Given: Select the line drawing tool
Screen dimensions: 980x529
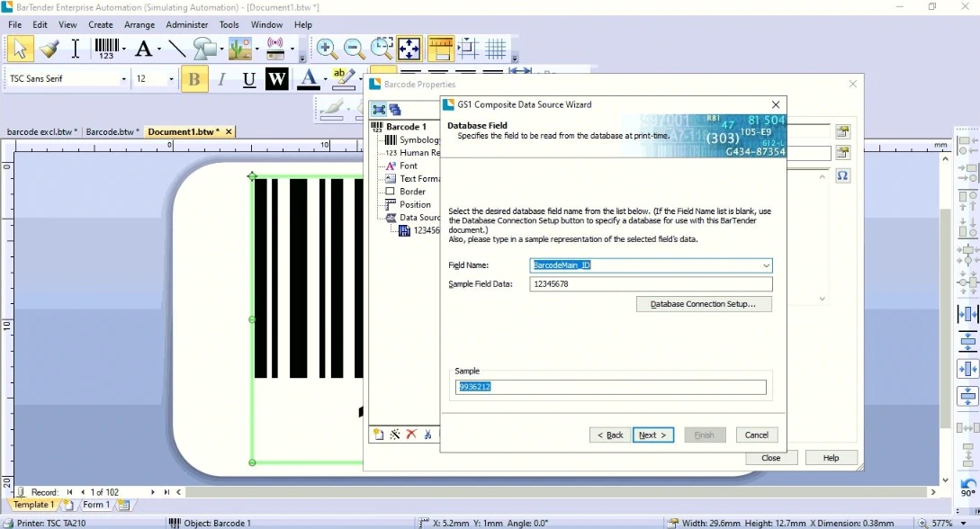Looking at the screenshot, I should pyautogui.click(x=177, y=49).
